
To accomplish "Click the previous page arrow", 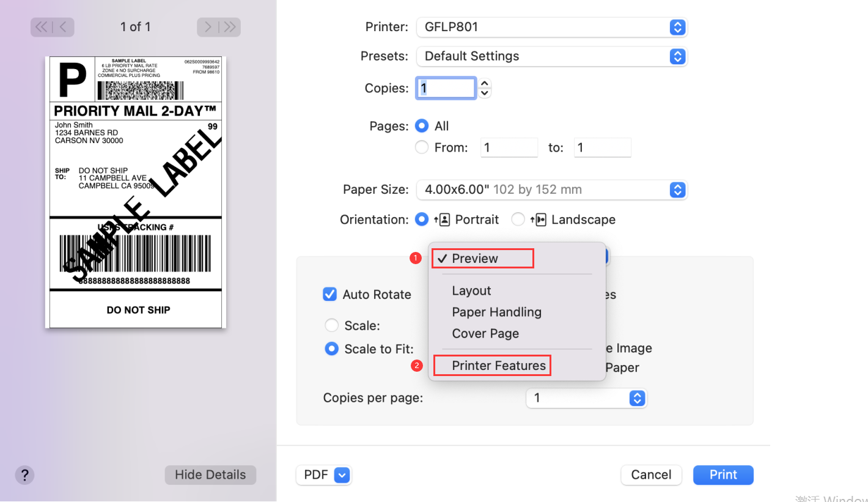I will coord(64,27).
